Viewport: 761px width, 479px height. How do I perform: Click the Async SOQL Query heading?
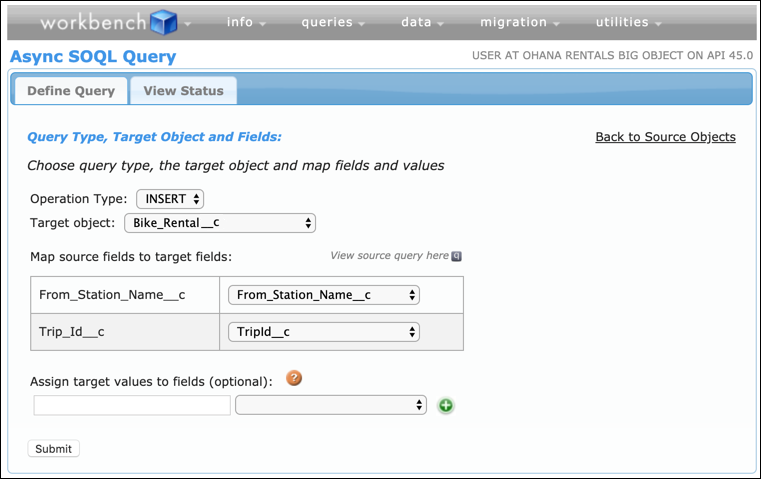pyautogui.click(x=93, y=57)
